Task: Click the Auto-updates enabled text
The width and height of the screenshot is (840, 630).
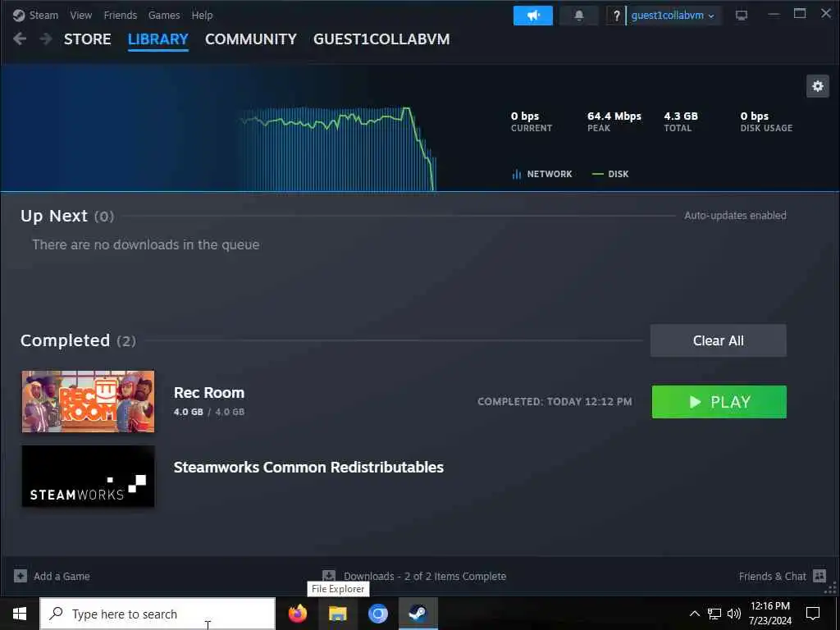Action: [735, 216]
